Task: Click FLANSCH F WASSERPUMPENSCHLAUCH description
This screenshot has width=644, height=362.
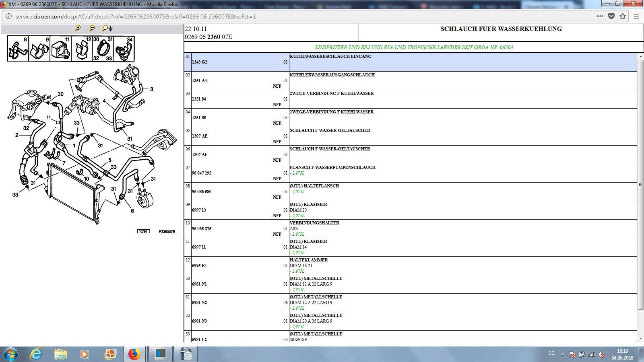Action: pos(332,167)
